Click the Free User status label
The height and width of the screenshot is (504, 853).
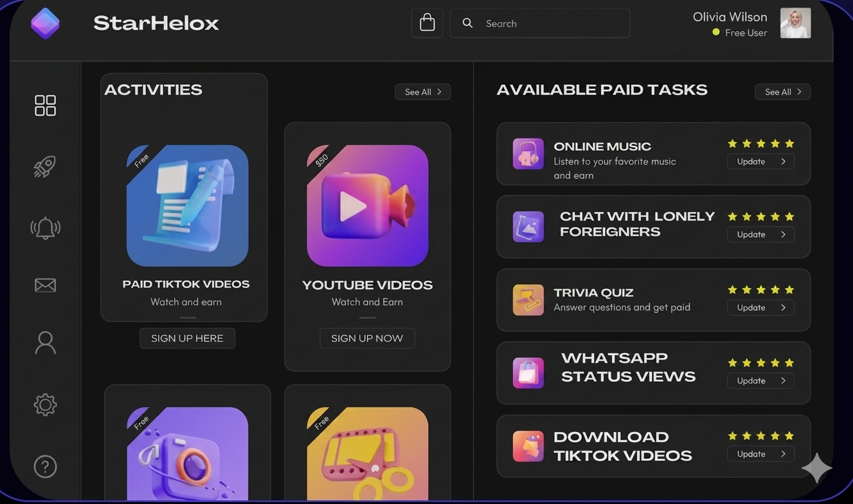746,33
